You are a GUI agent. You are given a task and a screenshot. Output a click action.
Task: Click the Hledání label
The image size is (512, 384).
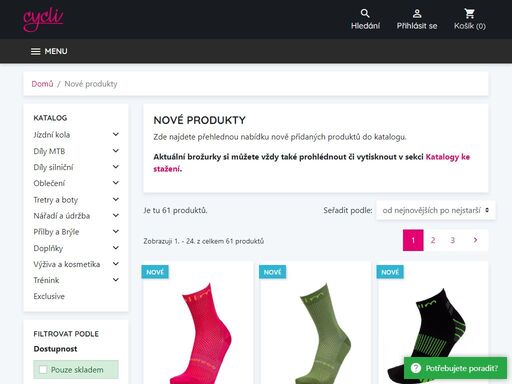(x=365, y=26)
